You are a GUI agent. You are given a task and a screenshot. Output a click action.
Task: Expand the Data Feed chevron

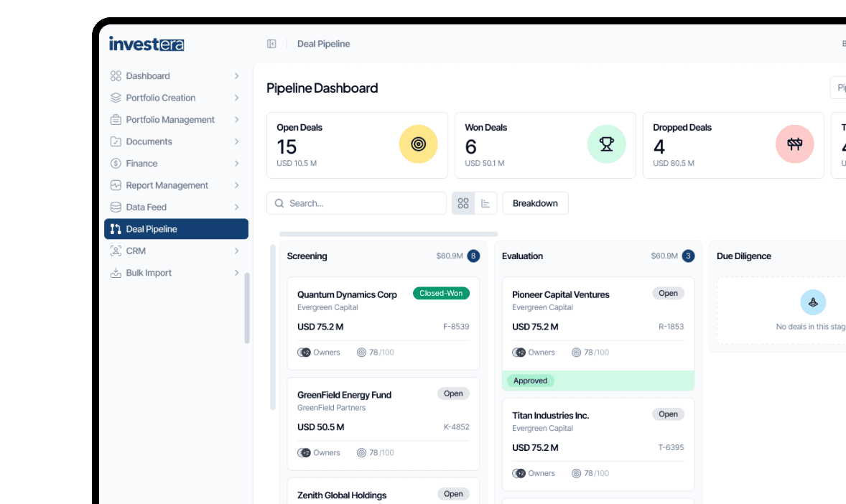click(236, 207)
